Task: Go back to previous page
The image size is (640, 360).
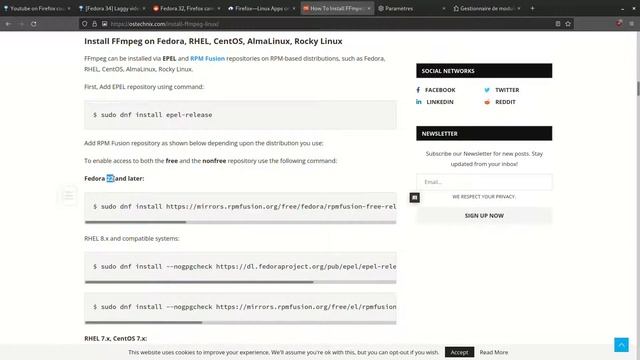Action: click(x=8, y=24)
